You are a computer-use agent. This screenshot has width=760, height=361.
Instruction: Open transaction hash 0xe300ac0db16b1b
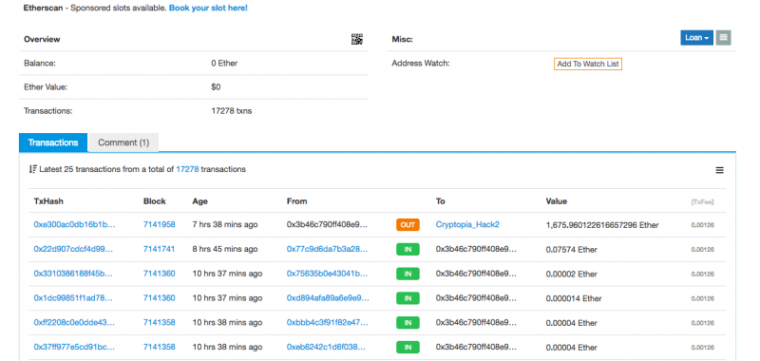[74, 224]
